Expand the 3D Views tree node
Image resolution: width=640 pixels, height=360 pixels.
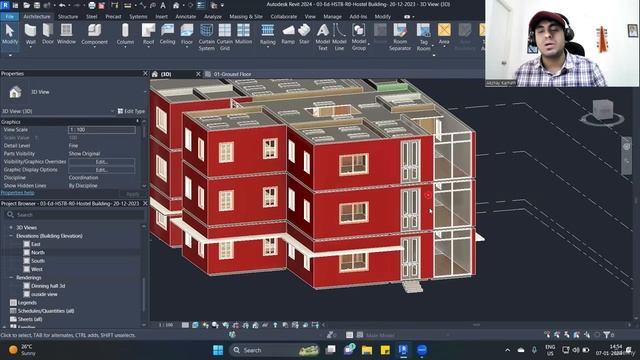pos(11,227)
